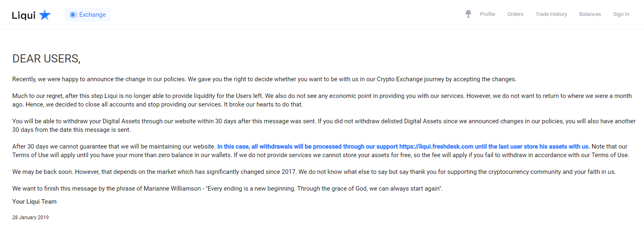Click the Marianne Williamson quote paragraph
Image resolution: width=644 pixels, height=231 pixels.
pos(227,189)
